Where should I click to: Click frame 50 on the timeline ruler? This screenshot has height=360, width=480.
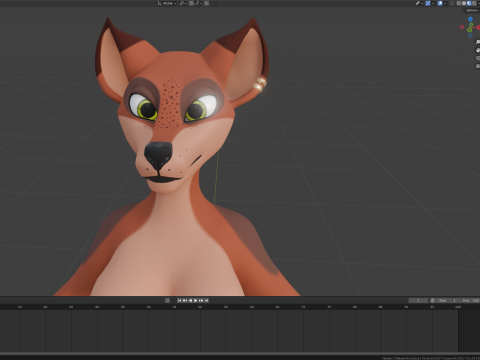[200, 307]
